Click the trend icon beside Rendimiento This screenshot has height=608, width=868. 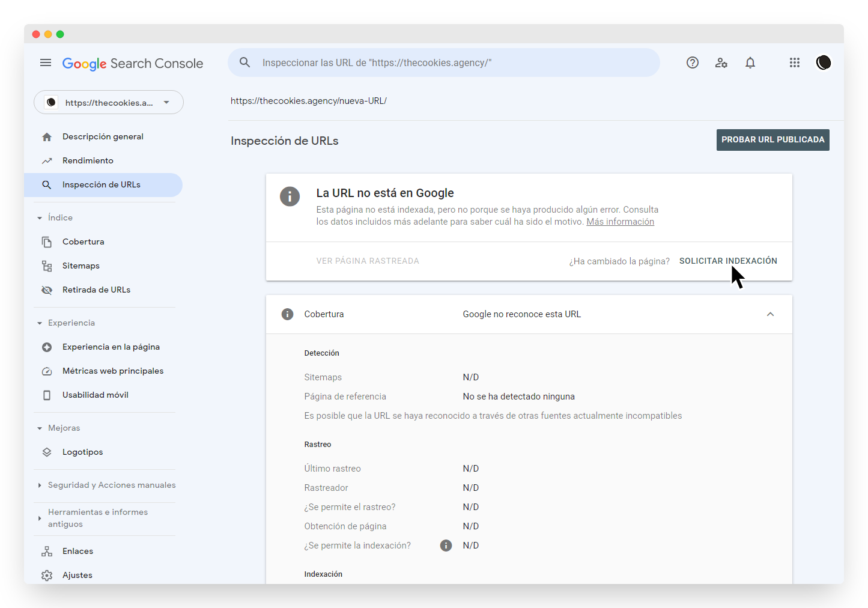pos(47,161)
